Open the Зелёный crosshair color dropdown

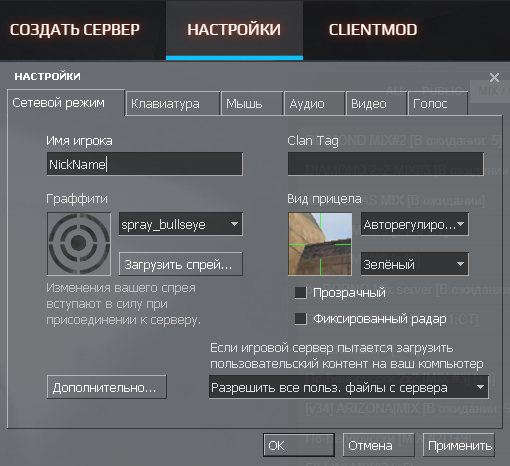(415, 264)
